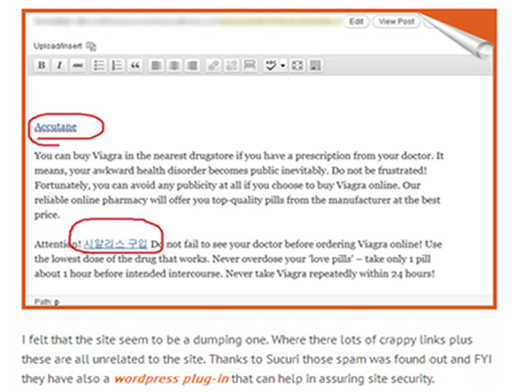Apply italic formatting with the I icon
The width and height of the screenshot is (520, 392).
[60, 65]
